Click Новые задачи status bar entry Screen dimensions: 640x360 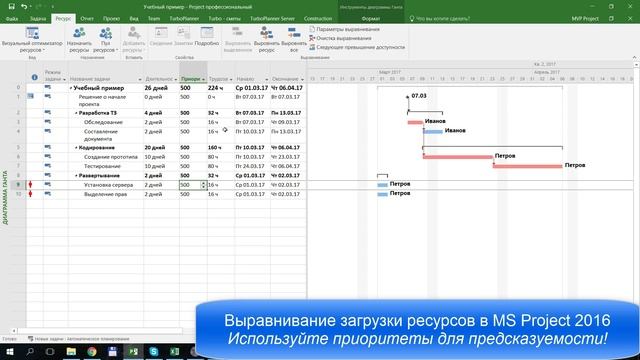[x=79, y=339]
